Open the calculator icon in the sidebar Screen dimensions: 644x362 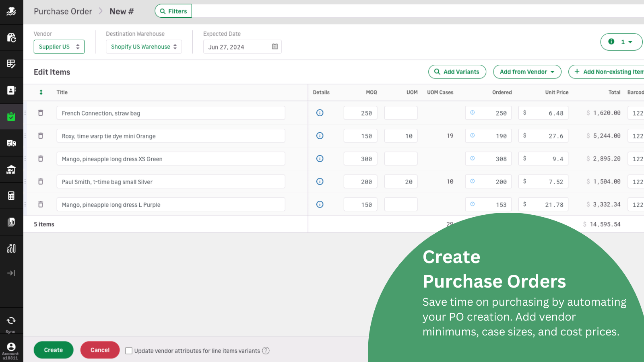point(12,196)
